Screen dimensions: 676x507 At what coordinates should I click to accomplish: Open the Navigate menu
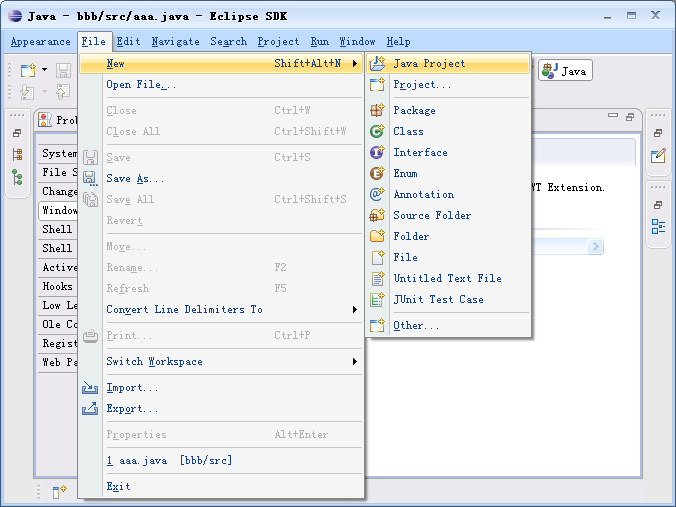[175, 42]
